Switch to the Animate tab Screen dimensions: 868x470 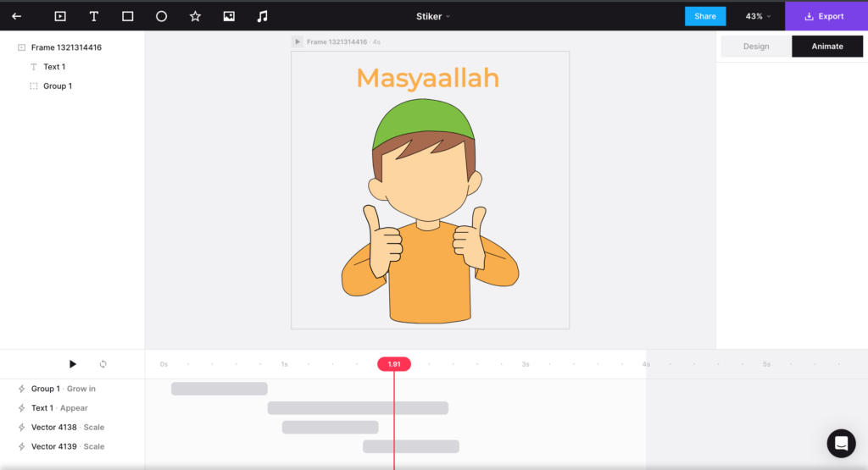(826, 47)
